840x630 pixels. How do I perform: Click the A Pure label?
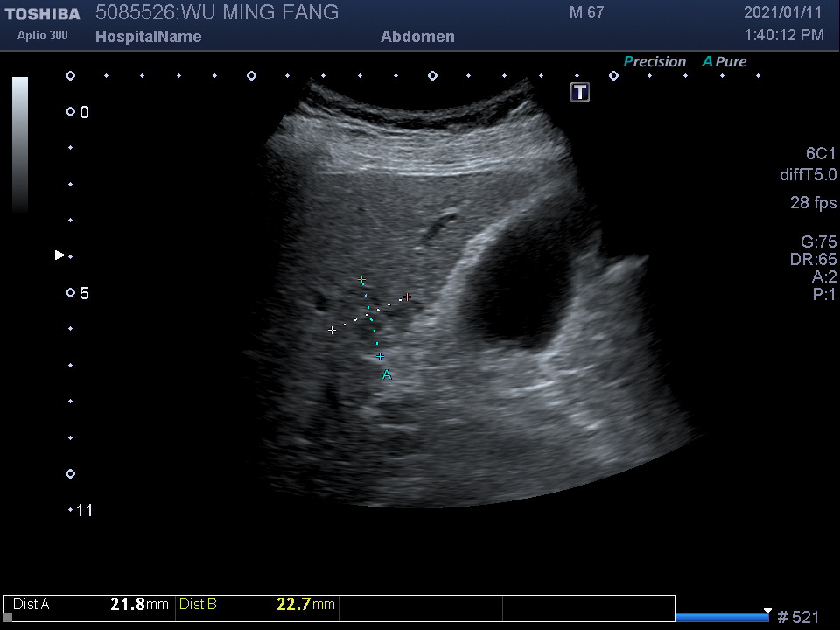[724, 61]
